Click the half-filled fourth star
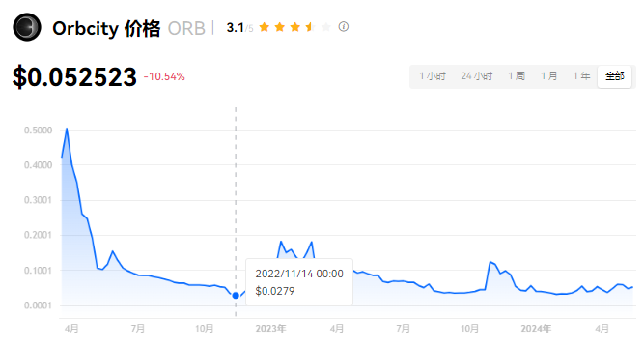Image resolution: width=644 pixels, height=348 pixels. 310,27
